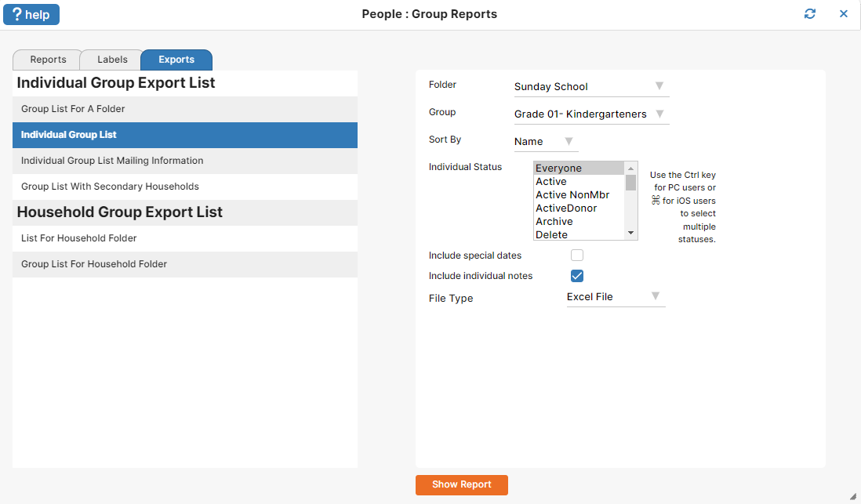This screenshot has height=504, width=861.
Task: Open the Folder dropdown showing Sunday School
Action: 591,86
